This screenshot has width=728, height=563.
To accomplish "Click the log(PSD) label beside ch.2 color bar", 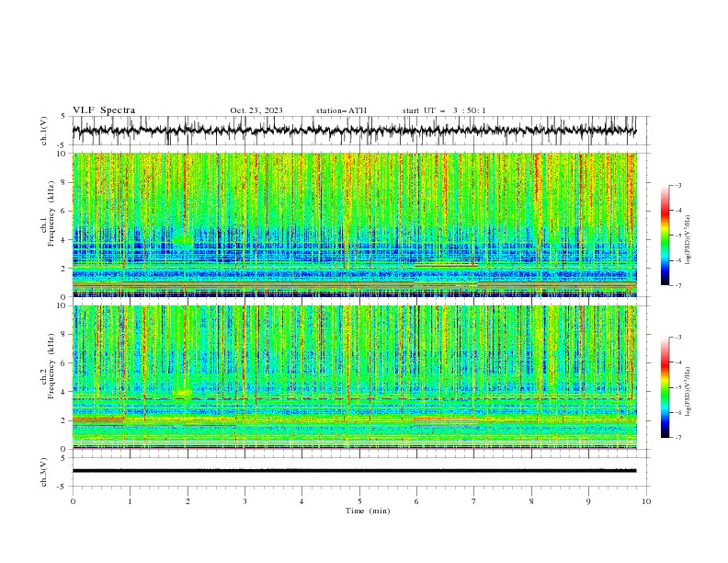I will click(x=688, y=392).
